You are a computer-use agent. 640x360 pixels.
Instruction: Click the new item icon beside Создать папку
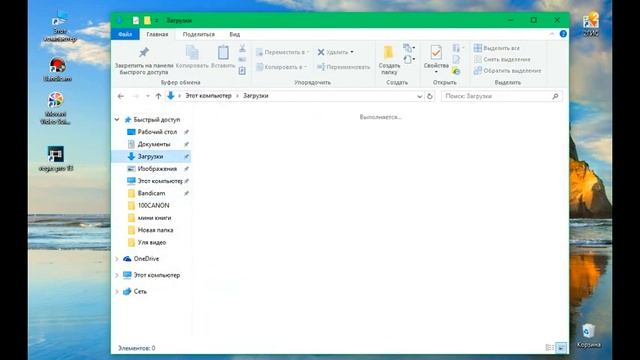(x=409, y=48)
